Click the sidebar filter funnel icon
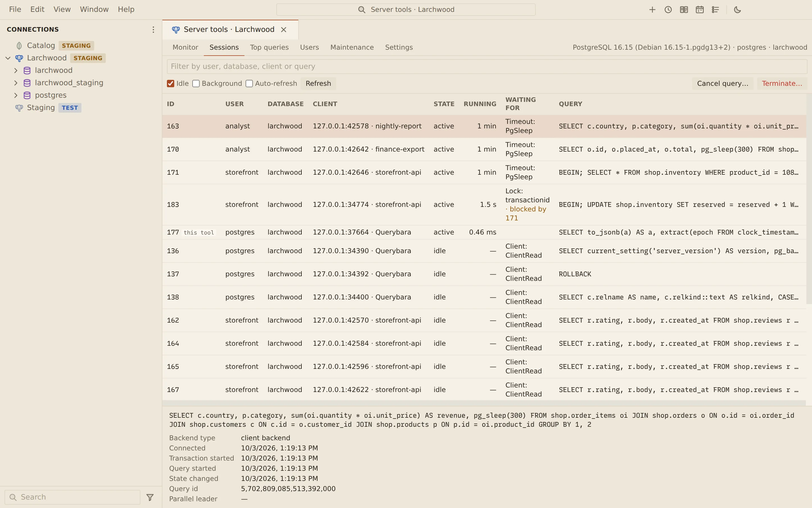Viewport: 812px width, 508px height. click(150, 497)
